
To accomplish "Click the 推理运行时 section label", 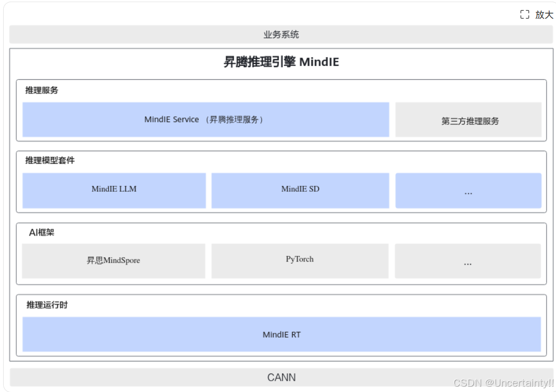I will (x=47, y=305).
